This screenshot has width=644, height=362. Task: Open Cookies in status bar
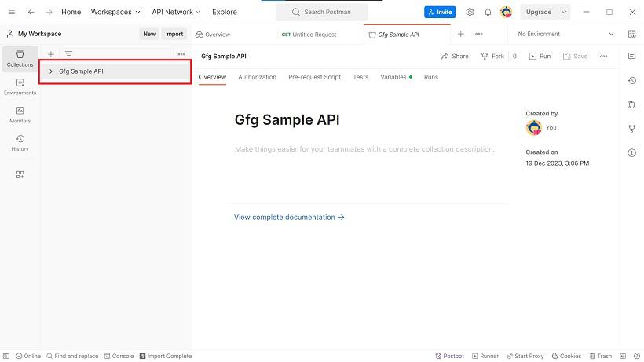pos(566,356)
